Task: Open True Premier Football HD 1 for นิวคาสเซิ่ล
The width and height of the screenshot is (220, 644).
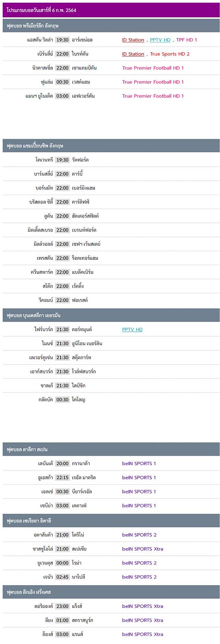Action: coord(153,68)
